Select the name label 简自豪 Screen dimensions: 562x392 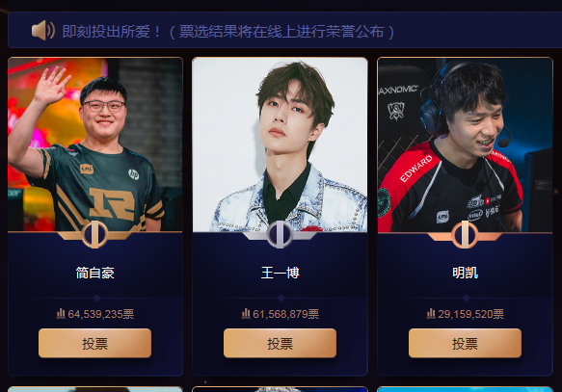(95, 273)
